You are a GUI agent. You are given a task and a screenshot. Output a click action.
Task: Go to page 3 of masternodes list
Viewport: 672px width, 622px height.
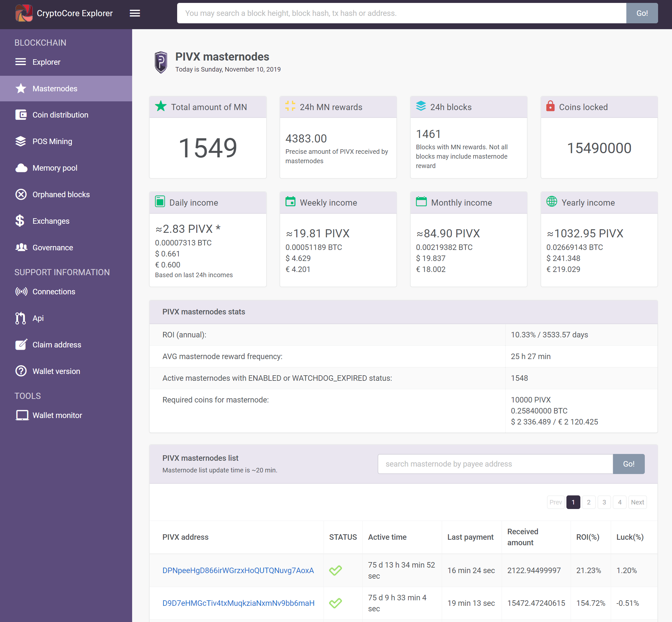(x=604, y=502)
